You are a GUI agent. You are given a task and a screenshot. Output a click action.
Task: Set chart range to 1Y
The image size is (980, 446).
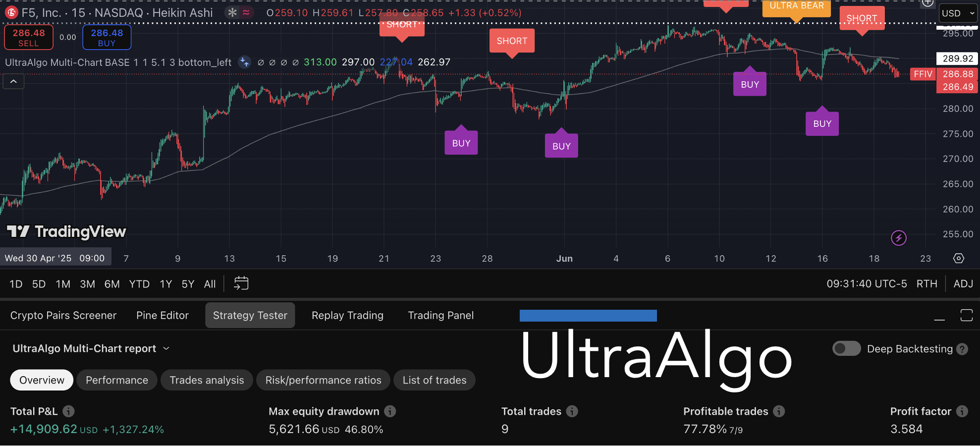[166, 284]
